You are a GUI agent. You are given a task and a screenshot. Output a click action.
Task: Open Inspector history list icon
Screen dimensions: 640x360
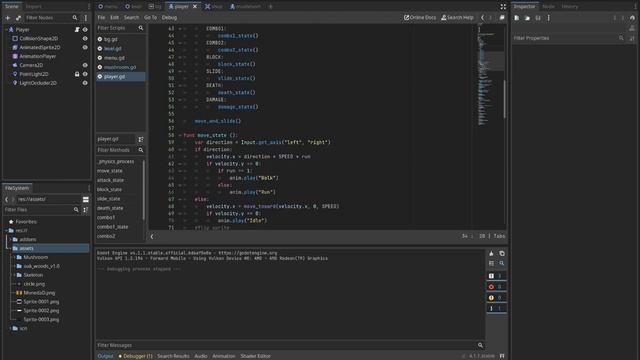pyautogui.click(x=632, y=18)
